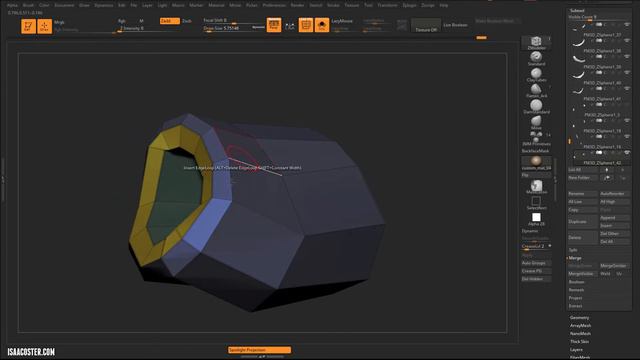Toggle Live Boolean mode
The image size is (640, 360).
tap(455, 25)
